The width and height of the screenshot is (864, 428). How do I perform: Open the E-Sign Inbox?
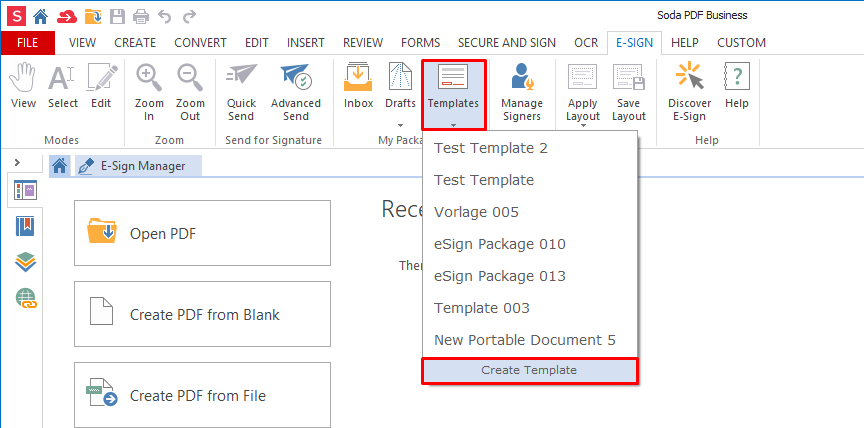tap(359, 86)
